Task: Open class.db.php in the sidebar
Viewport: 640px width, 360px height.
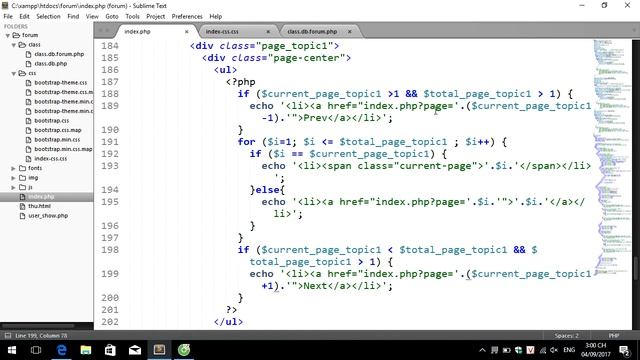Action: [x=51, y=64]
